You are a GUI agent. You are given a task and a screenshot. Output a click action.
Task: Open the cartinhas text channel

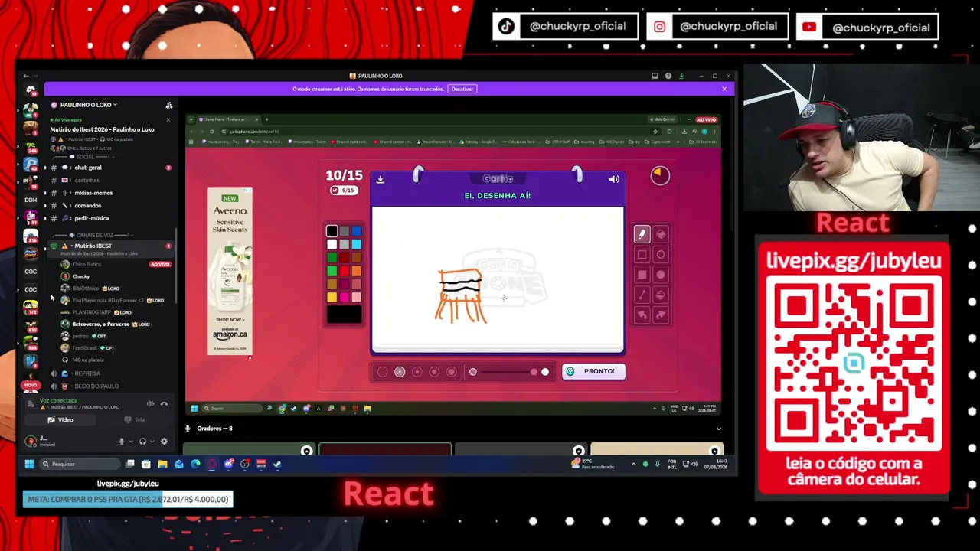click(111, 181)
